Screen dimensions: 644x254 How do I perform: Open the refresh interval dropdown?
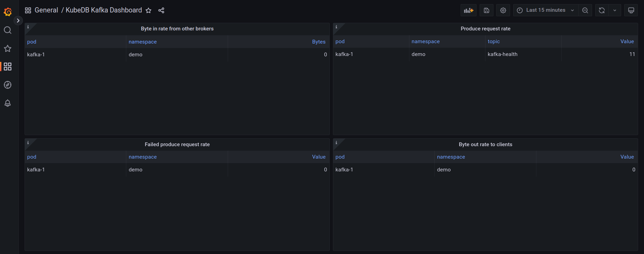[615, 10]
